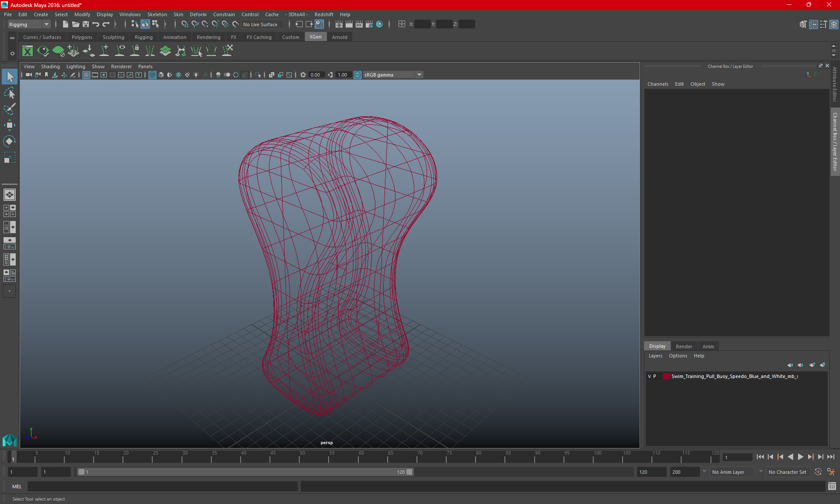840x504 pixels.
Task: Open the XGen tab menu
Action: pyautogui.click(x=315, y=37)
